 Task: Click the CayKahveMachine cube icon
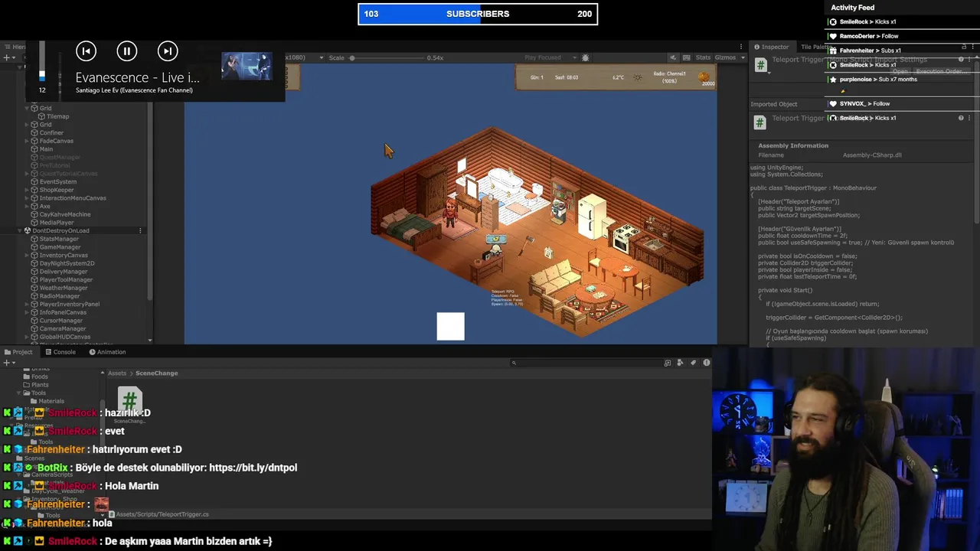pos(34,214)
